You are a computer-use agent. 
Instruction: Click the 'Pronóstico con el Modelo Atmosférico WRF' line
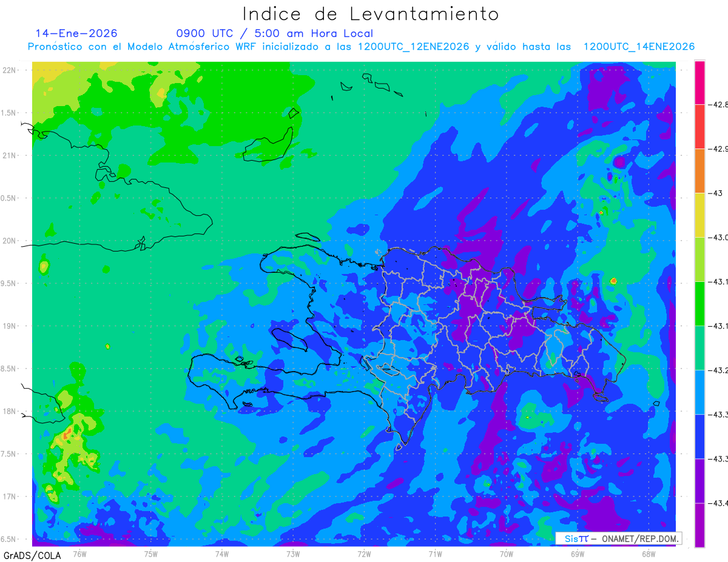(x=361, y=47)
